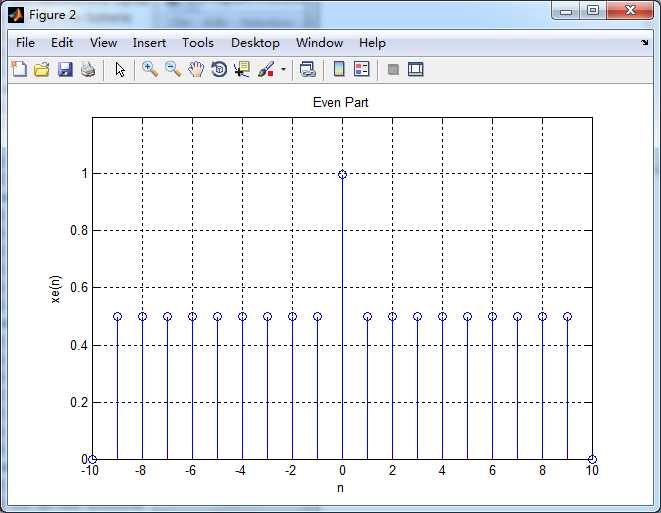Image resolution: width=661 pixels, height=513 pixels.
Task: Select the Pan hand tool
Action: [x=196, y=69]
